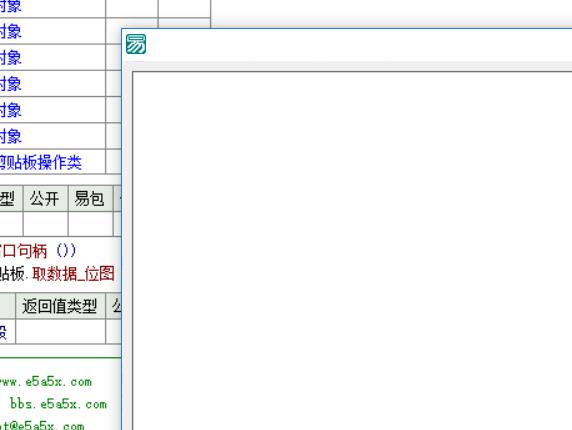Viewport: 572px width, 430px height.
Task: Click the empty cell below 返回值类型
Action: coord(60,332)
